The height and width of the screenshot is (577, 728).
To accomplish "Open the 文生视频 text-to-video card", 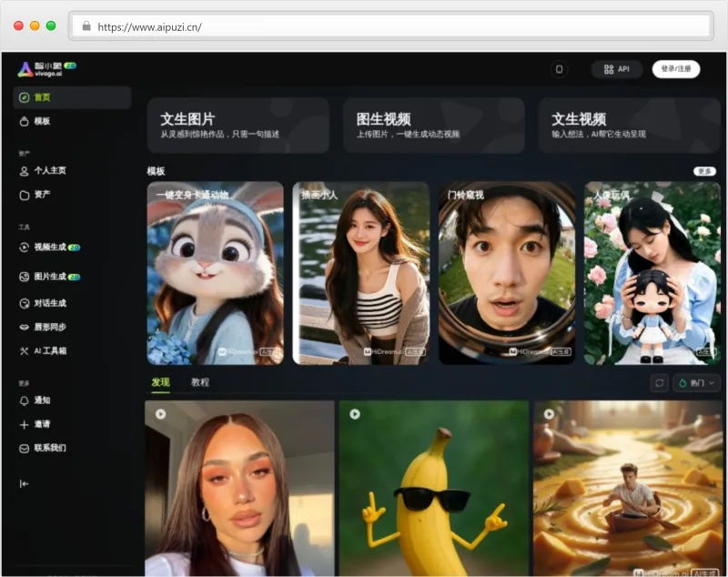I will (628, 125).
